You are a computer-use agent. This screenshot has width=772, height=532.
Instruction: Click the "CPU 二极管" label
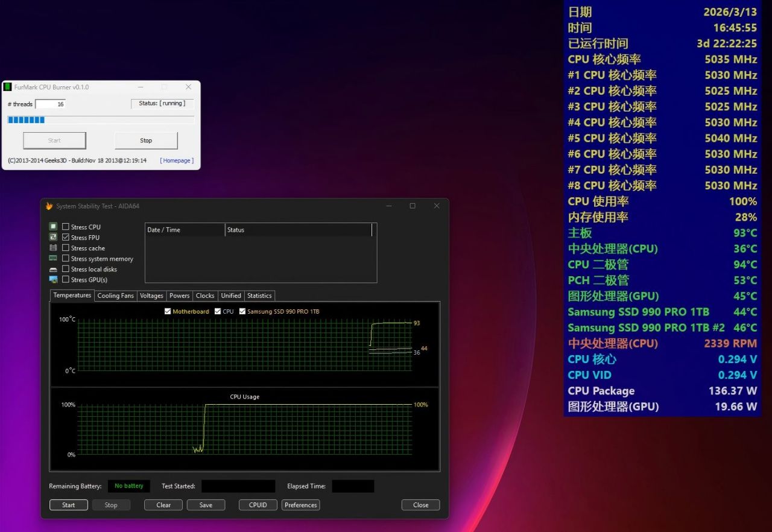[598, 264]
